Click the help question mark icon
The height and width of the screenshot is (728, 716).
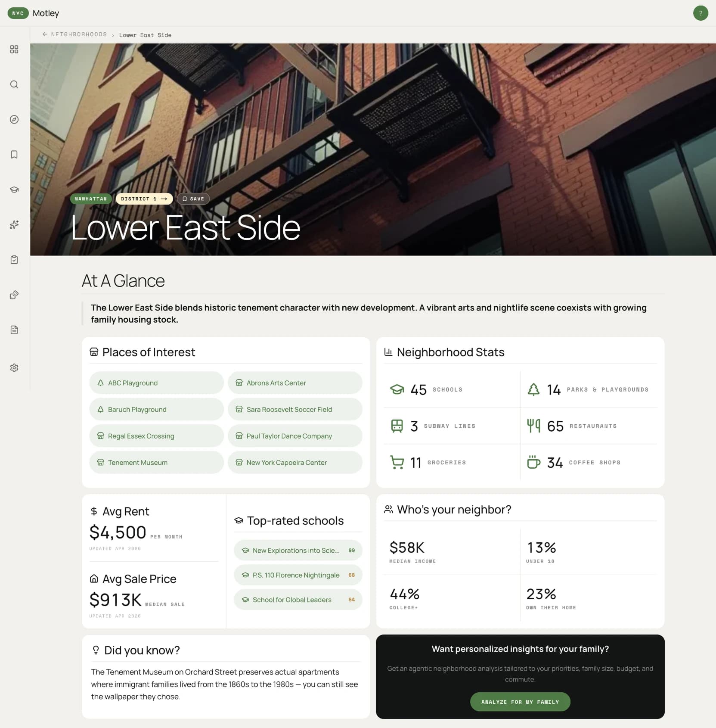tap(701, 13)
